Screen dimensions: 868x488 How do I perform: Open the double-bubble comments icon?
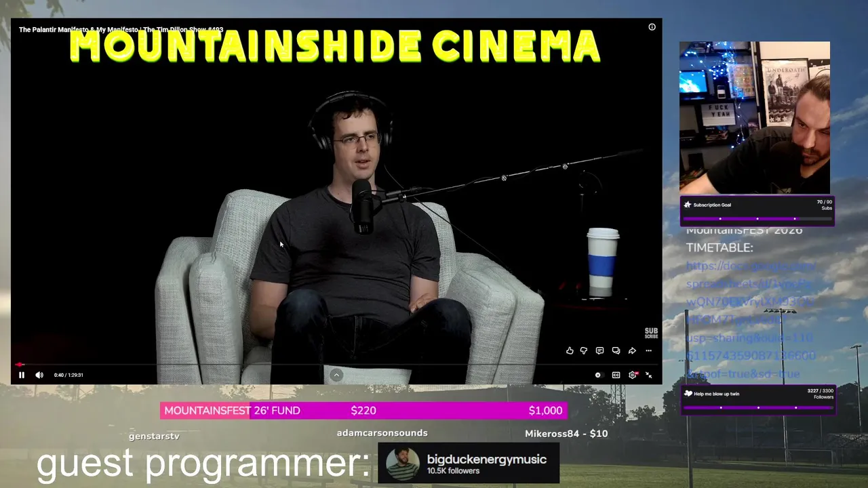(616, 350)
